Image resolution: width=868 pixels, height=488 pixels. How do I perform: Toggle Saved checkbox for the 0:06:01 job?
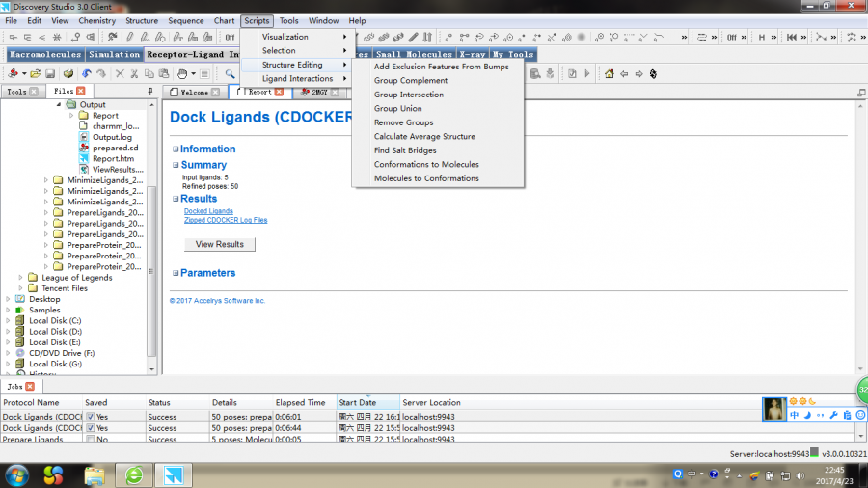[x=91, y=417]
